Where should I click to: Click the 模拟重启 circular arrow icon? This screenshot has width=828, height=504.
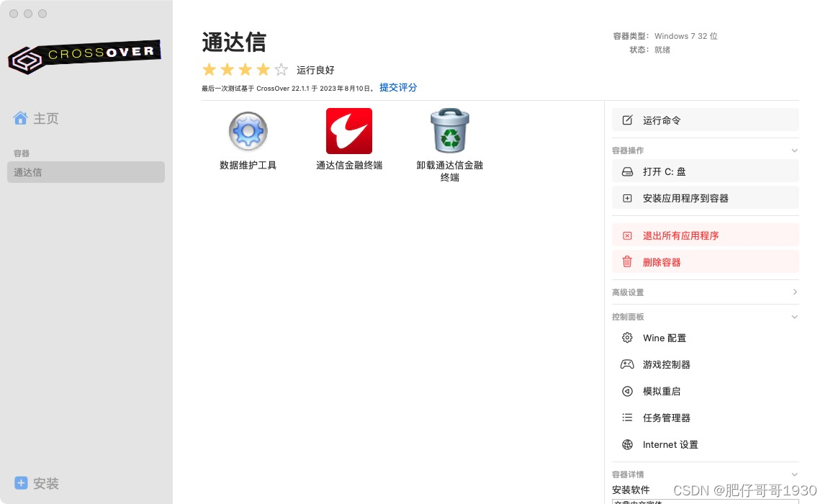click(x=627, y=391)
